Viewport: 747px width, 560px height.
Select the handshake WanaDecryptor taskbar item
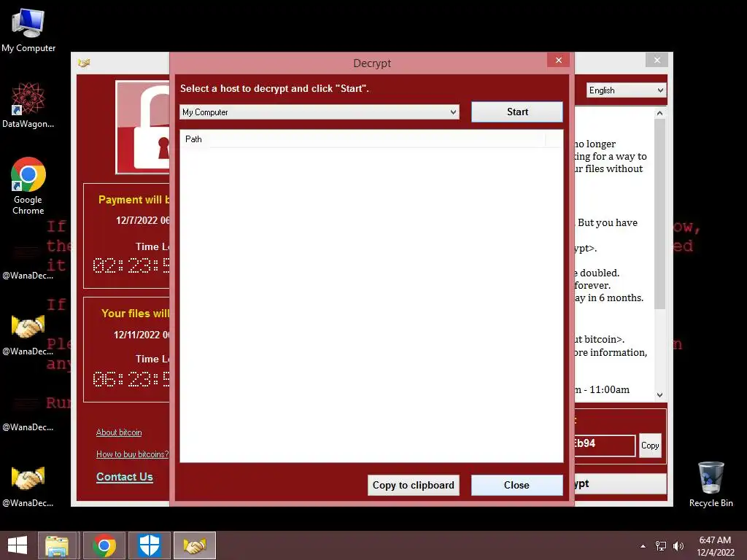[195, 545]
